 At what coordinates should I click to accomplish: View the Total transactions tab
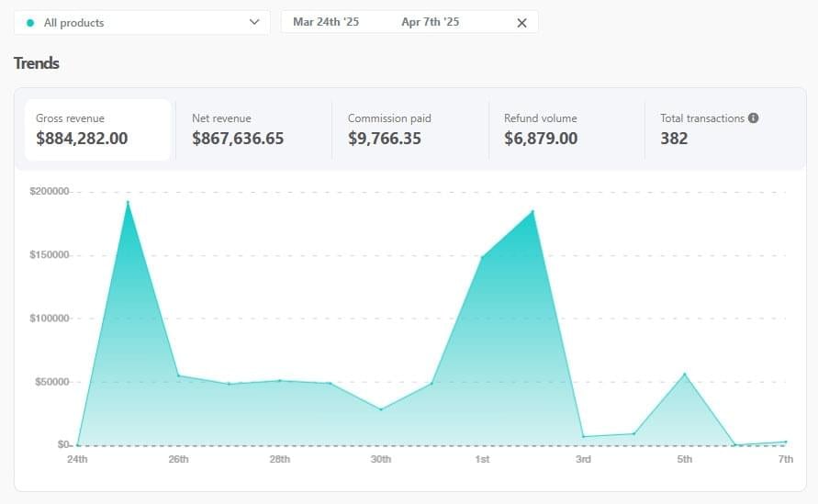click(721, 129)
